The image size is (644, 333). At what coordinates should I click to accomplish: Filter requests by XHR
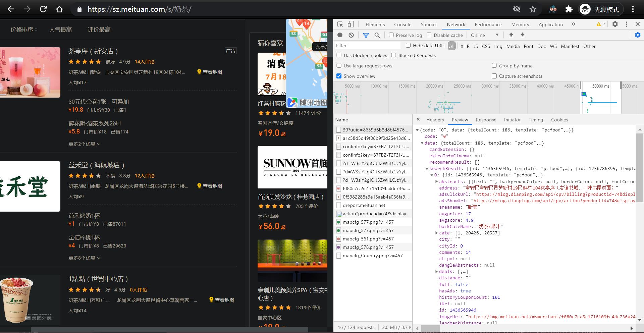click(465, 46)
